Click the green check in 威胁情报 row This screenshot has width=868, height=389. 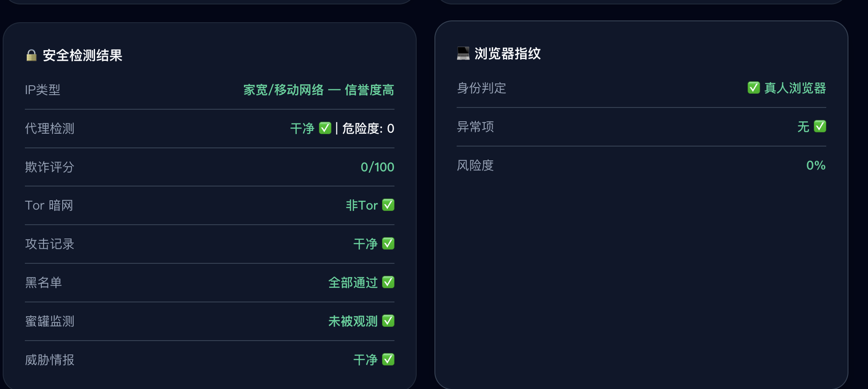[x=388, y=359]
